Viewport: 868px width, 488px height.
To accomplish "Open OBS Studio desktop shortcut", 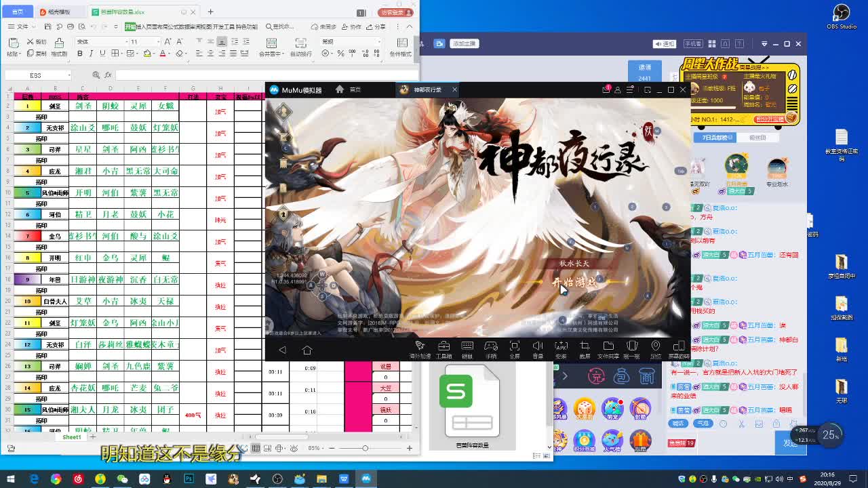I will click(842, 16).
